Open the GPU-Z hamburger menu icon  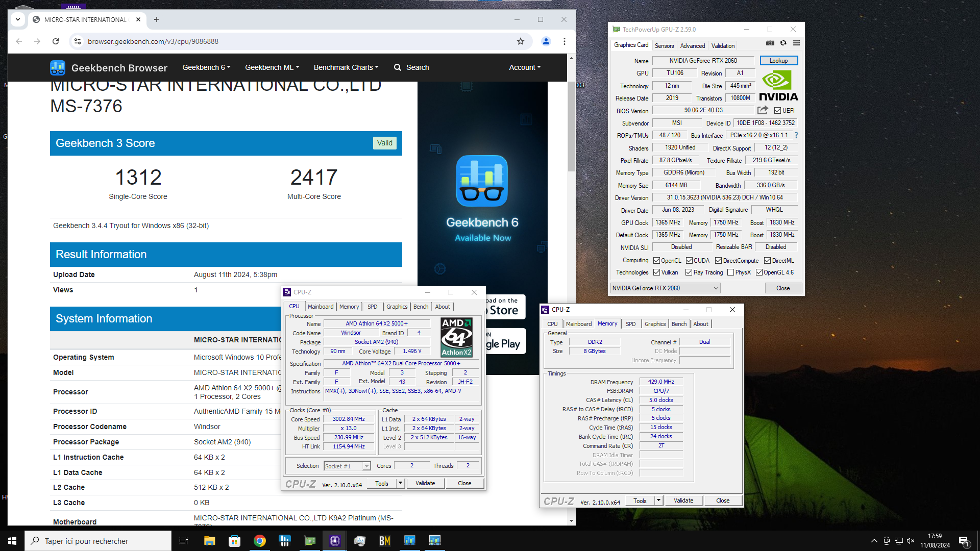pos(796,43)
